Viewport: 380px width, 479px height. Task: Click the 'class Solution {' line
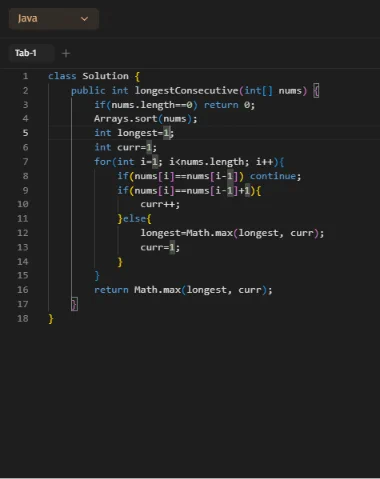[x=94, y=76]
